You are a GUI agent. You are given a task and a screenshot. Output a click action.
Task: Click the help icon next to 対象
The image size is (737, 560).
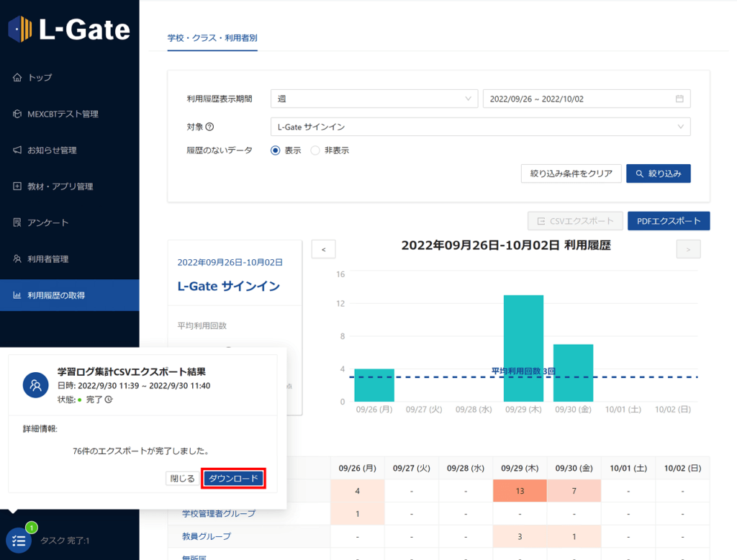click(210, 127)
